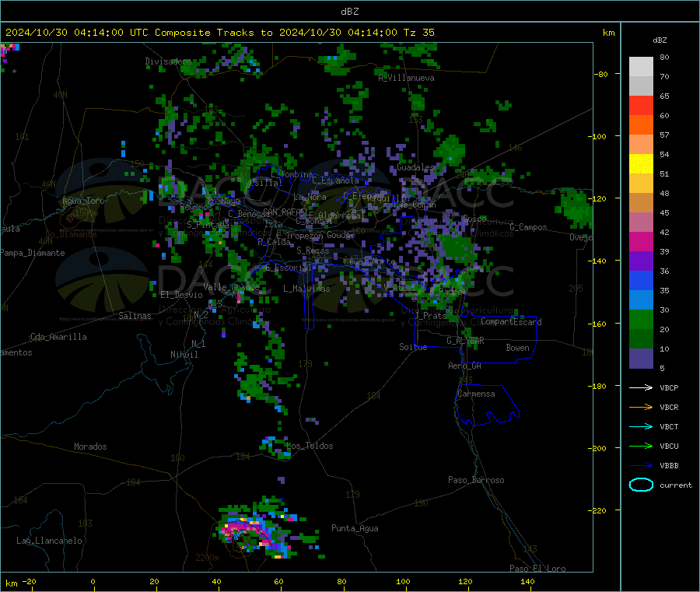Image resolution: width=700 pixels, height=592 pixels.
Task: Click the Los_Toldos location label
Action: tap(310, 446)
